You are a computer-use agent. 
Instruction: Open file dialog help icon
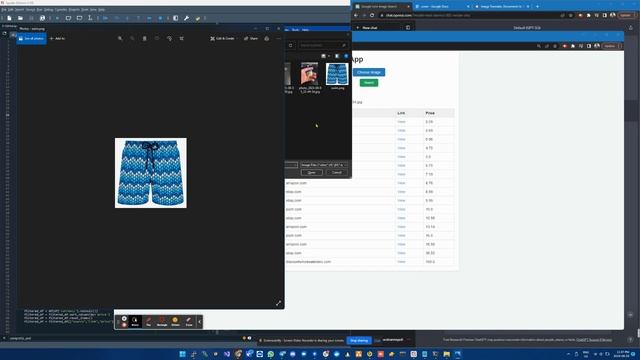346,56
